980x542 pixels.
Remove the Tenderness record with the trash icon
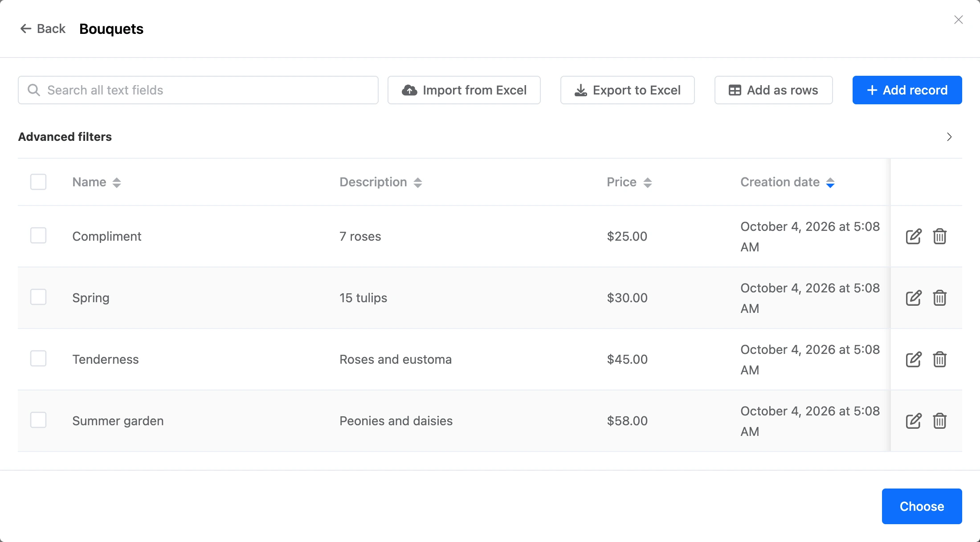tap(940, 359)
